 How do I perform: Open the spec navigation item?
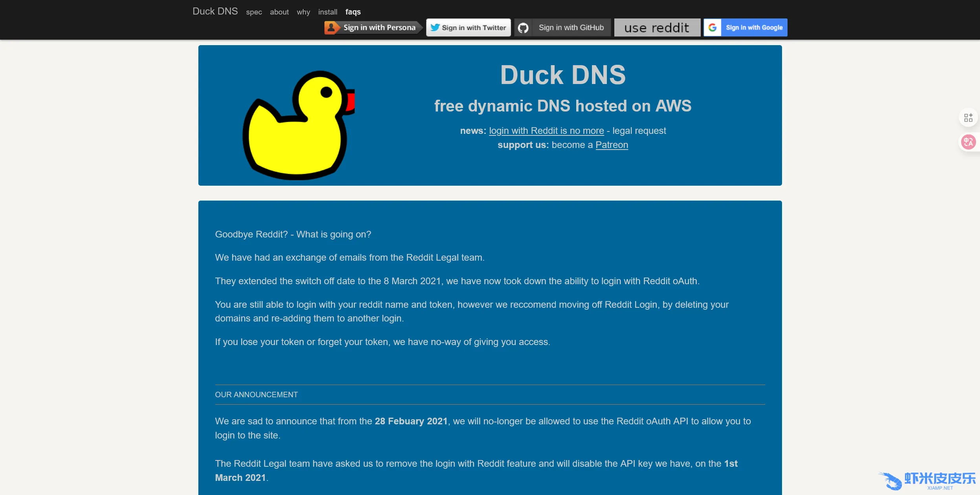pyautogui.click(x=254, y=12)
